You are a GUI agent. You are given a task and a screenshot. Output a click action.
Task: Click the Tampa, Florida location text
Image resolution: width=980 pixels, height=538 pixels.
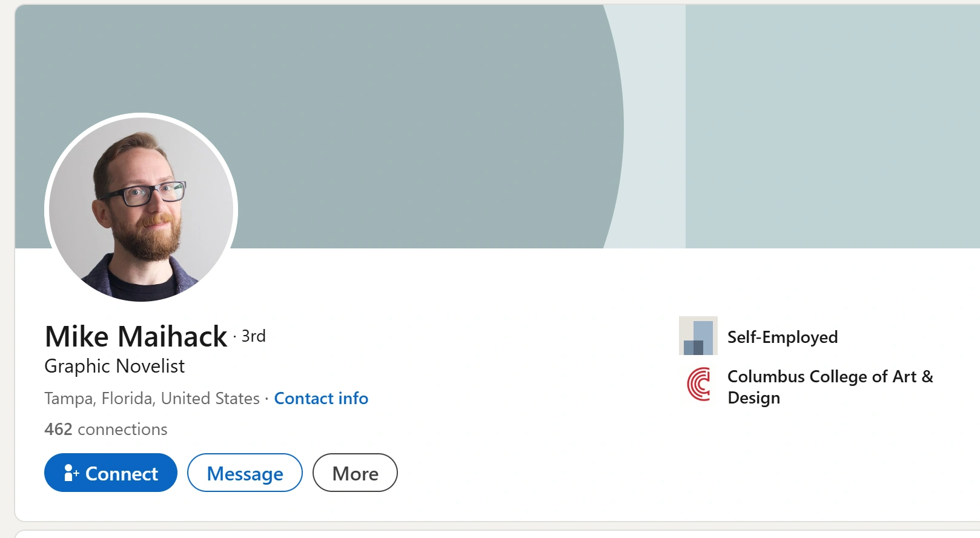click(151, 398)
